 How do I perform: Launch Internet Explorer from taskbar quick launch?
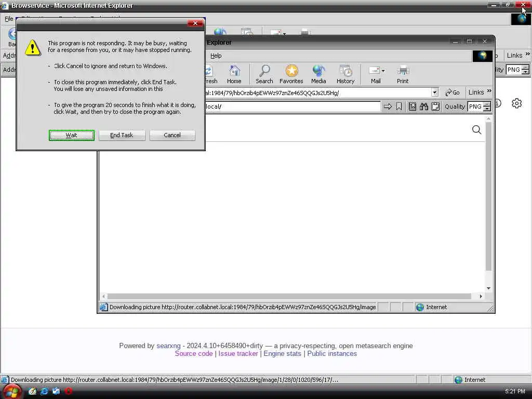click(44, 391)
